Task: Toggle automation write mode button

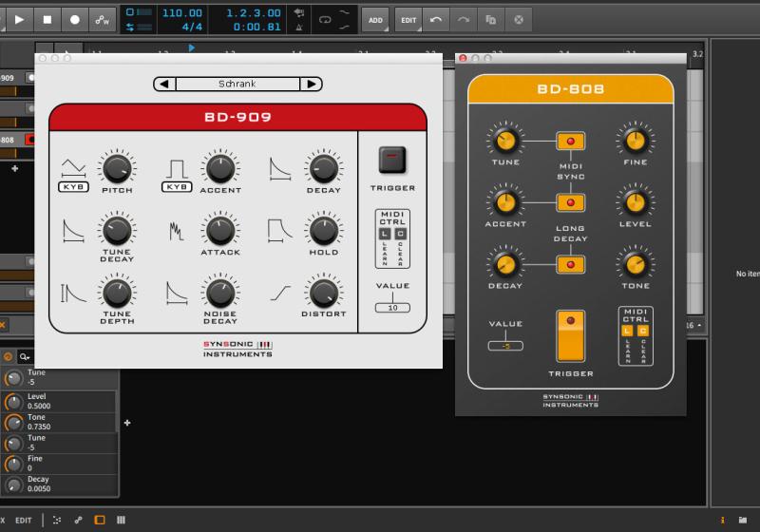Action: point(103,20)
